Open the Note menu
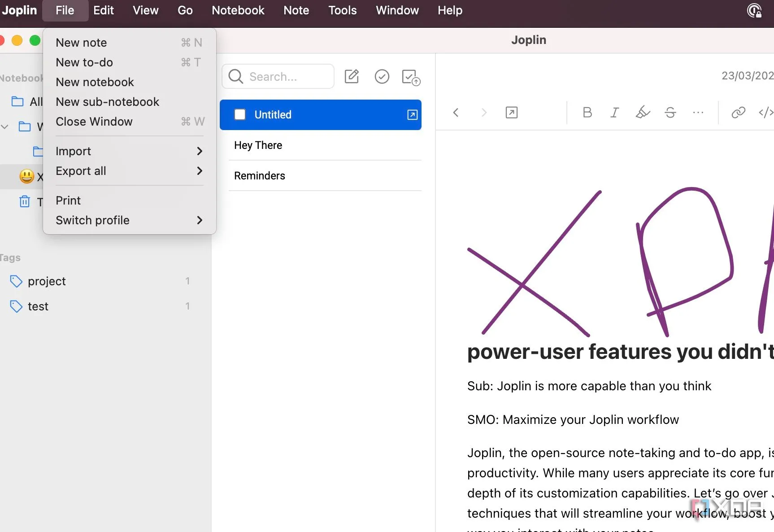774x532 pixels. click(296, 10)
